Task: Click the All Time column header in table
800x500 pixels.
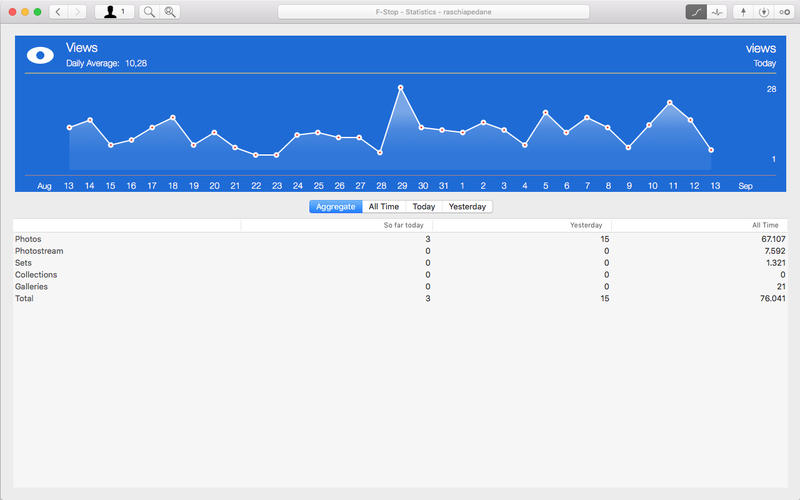Action: [x=699, y=225]
